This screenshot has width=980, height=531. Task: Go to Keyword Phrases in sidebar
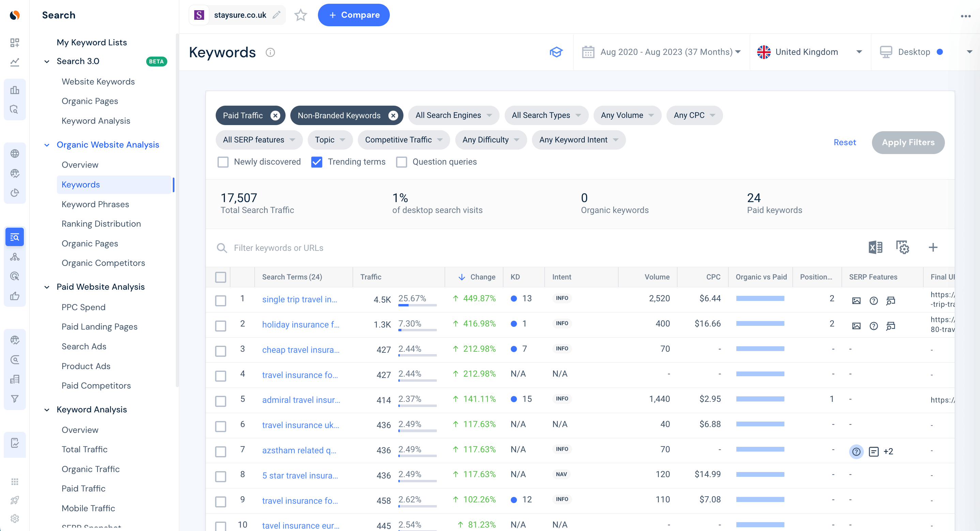pyautogui.click(x=95, y=204)
